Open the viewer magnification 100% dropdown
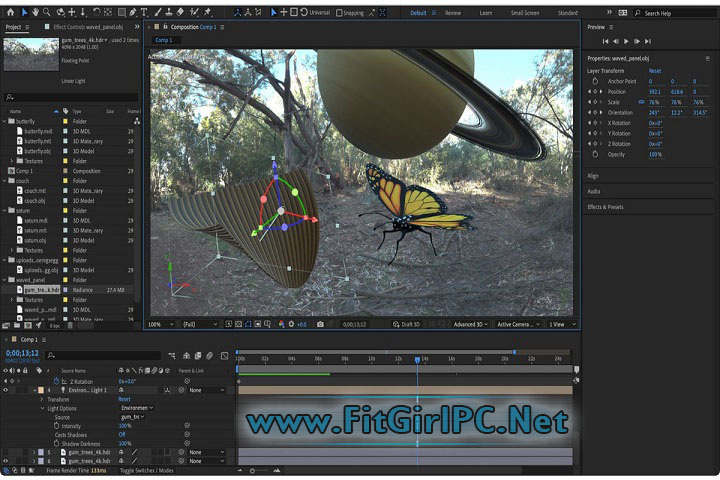 pyautogui.click(x=158, y=325)
